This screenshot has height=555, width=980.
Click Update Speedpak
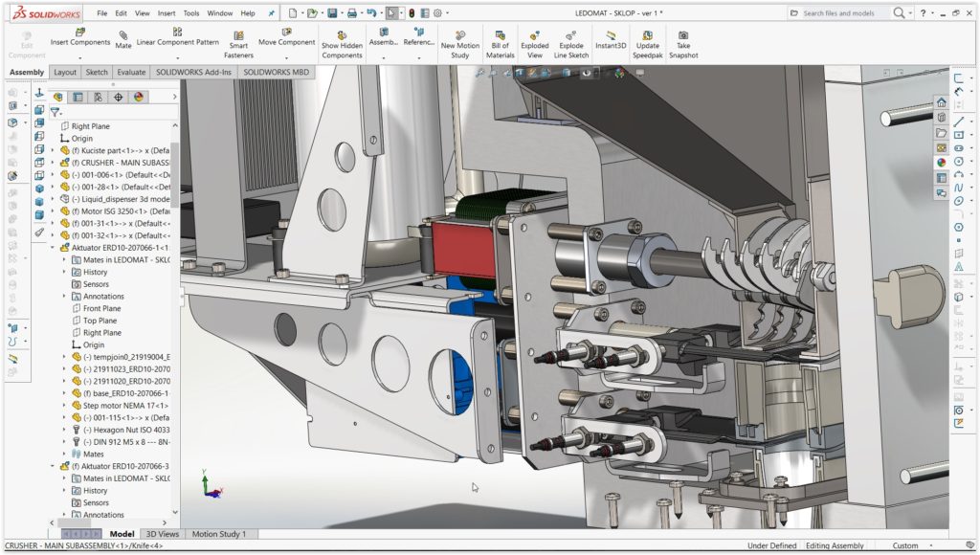(648, 44)
